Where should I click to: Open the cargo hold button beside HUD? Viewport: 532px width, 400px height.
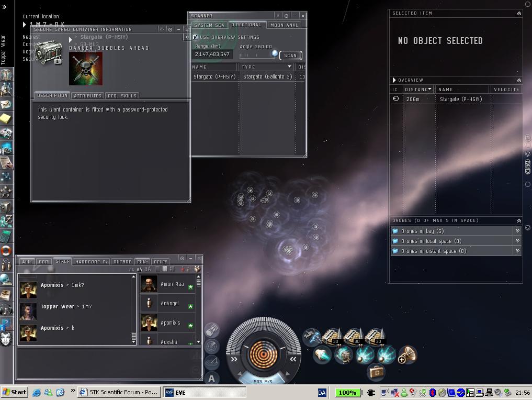212,330
